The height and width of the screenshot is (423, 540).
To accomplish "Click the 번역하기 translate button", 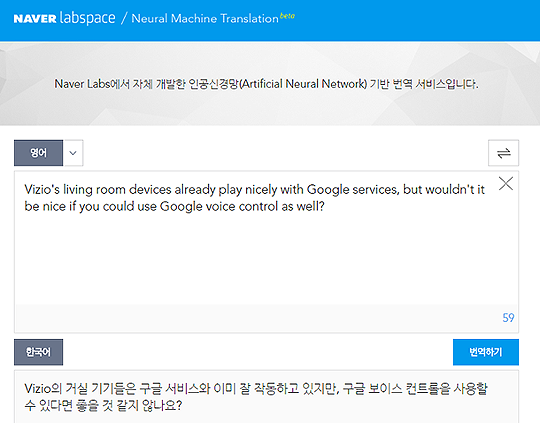I will [486, 352].
